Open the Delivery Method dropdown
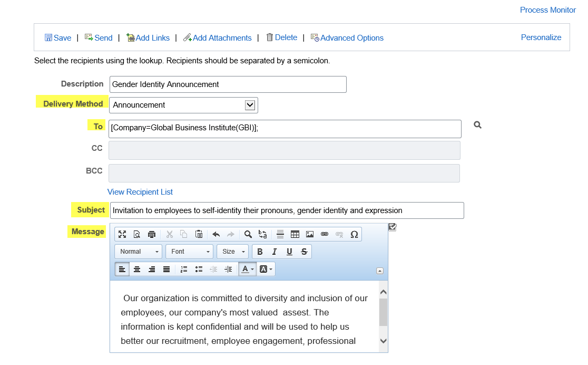Image resolution: width=588 pixels, height=365 pixels. click(x=250, y=105)
